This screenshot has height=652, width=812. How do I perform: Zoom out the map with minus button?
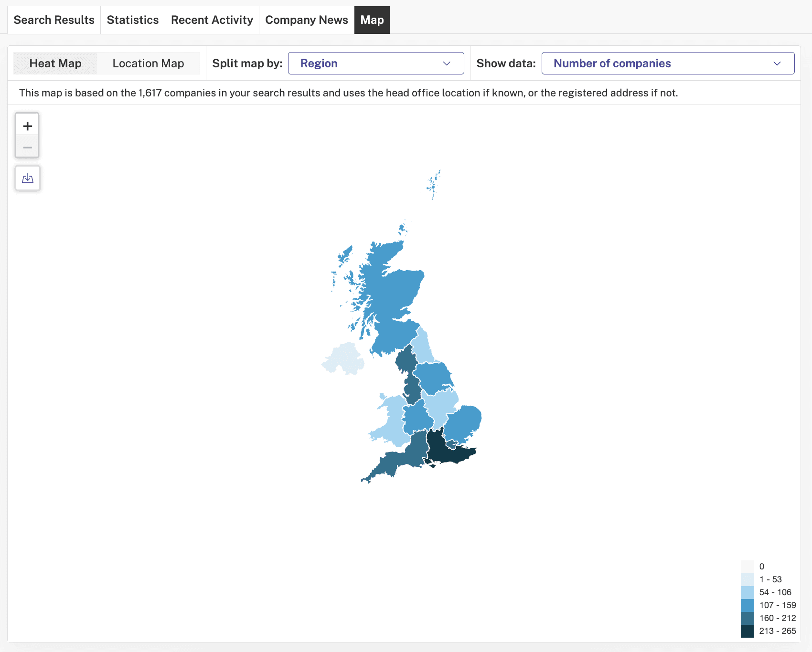27,147
